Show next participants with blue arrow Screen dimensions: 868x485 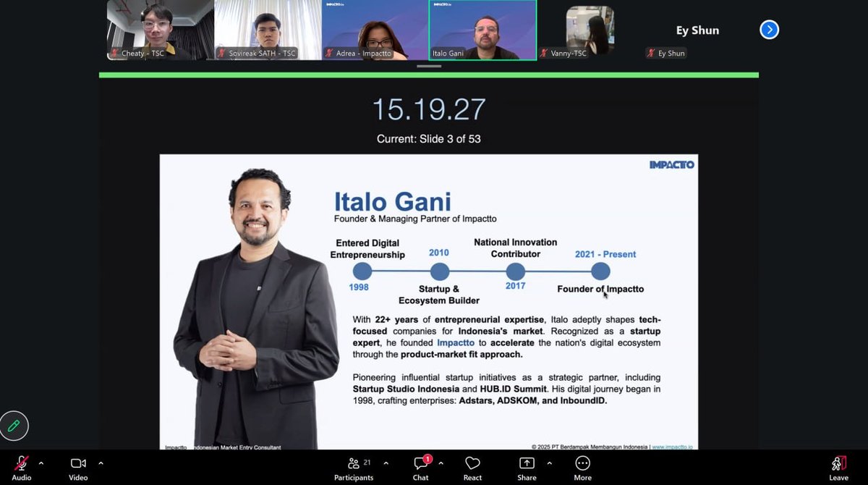coord(770,30)
